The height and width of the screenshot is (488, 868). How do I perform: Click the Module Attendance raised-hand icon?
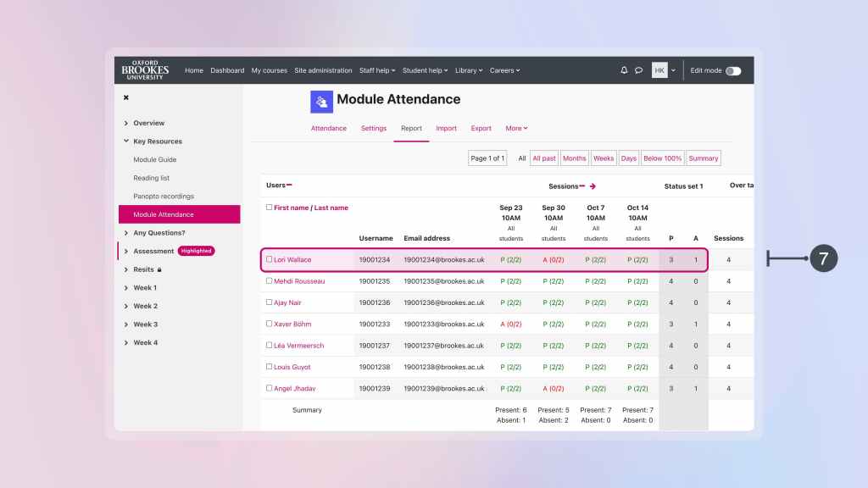pos(320,101)
